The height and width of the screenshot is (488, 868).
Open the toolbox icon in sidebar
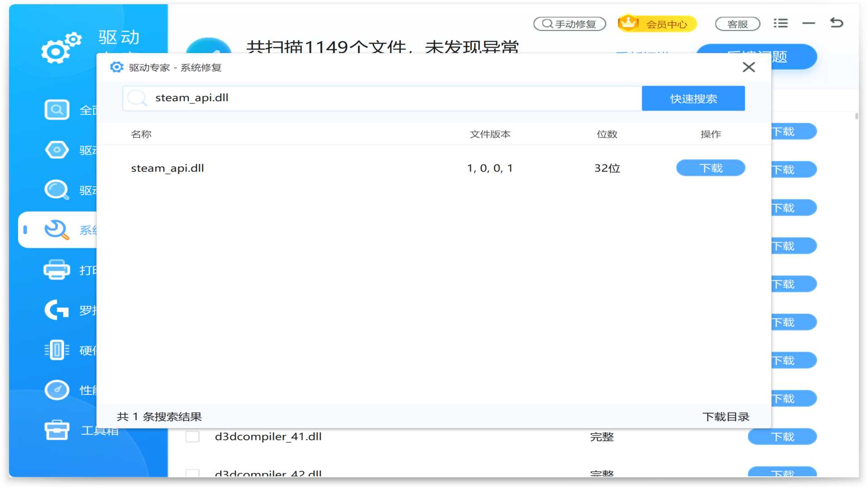pos(57,430)
